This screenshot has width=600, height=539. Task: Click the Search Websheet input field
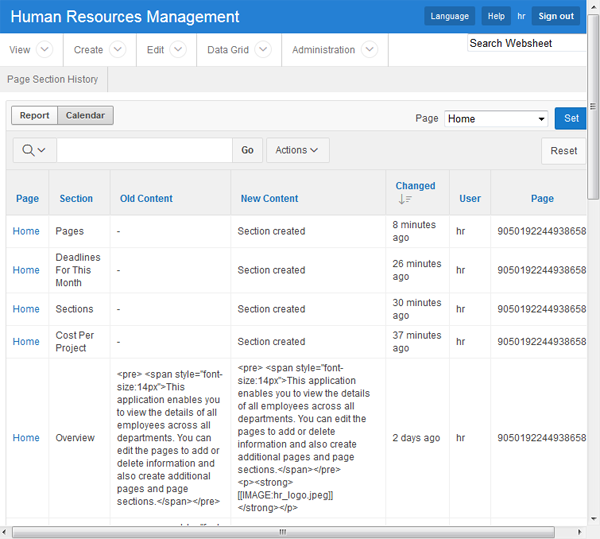(x=525, y=43)
